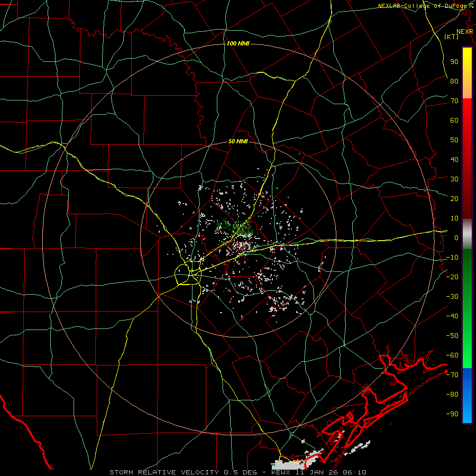
Task: Click the "NEXR" label above the scale
Action: point(464,32)
